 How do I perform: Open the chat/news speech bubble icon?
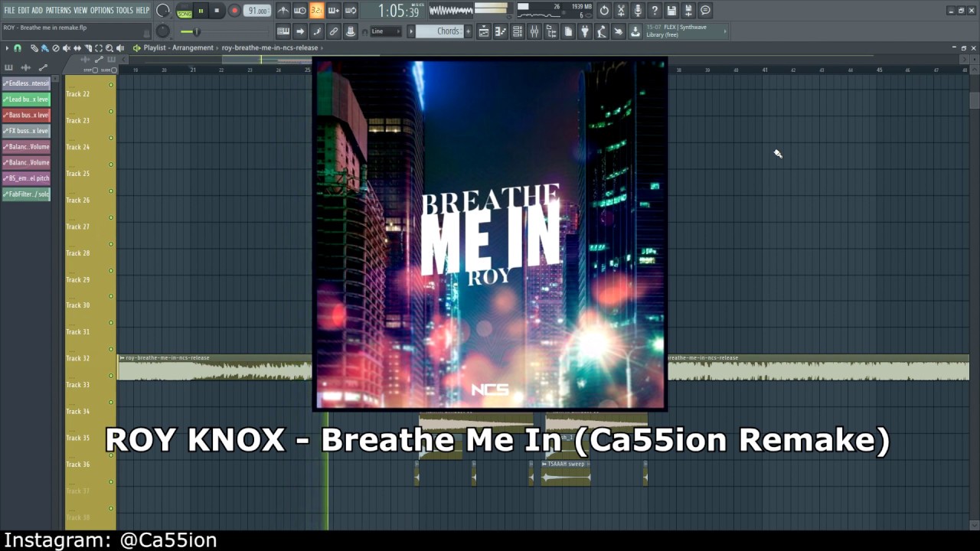coord(705,11)
